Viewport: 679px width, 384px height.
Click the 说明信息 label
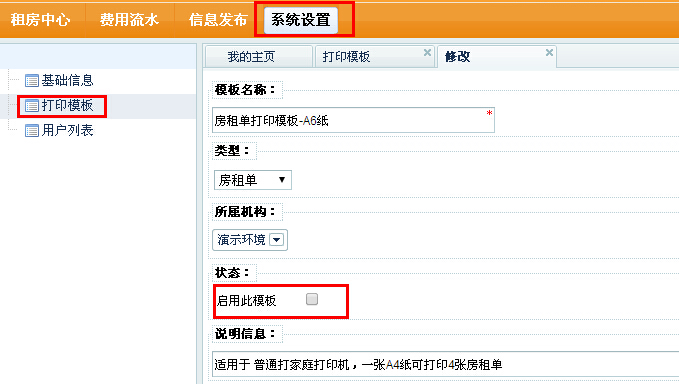click(245, 334)
